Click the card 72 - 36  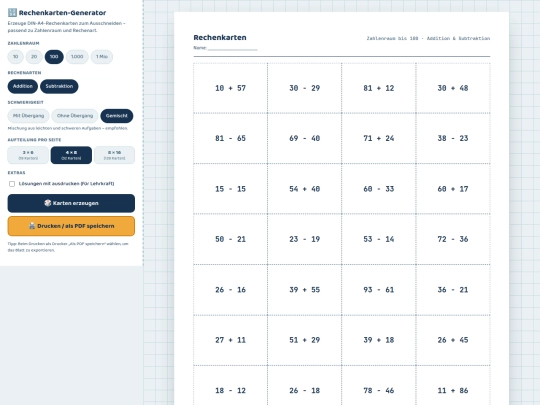pos(453,239)
